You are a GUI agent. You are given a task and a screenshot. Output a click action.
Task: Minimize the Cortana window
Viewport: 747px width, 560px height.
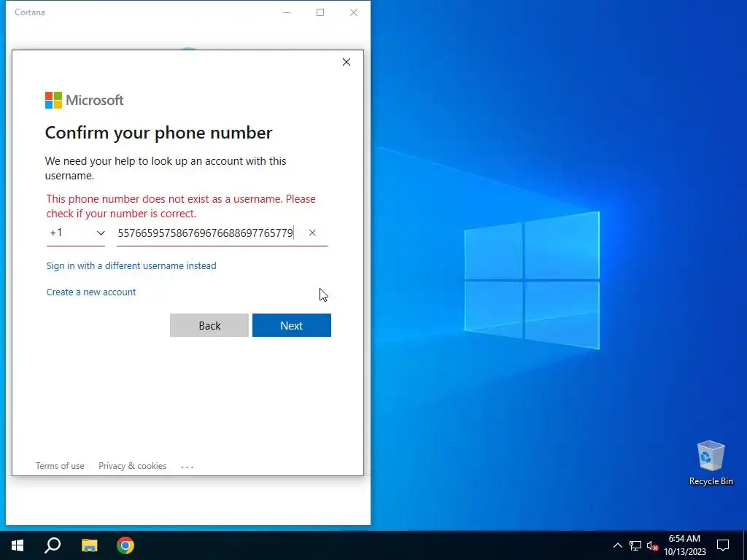point(287,12)
